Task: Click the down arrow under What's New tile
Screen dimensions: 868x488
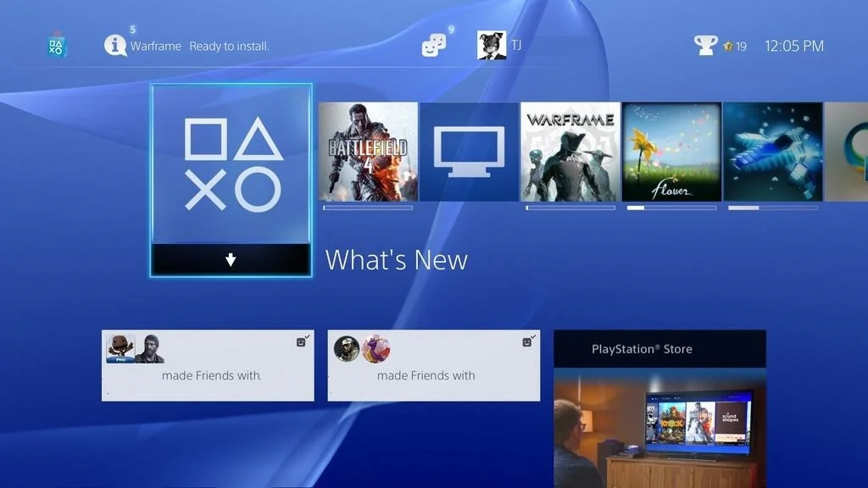Action: 231,259
